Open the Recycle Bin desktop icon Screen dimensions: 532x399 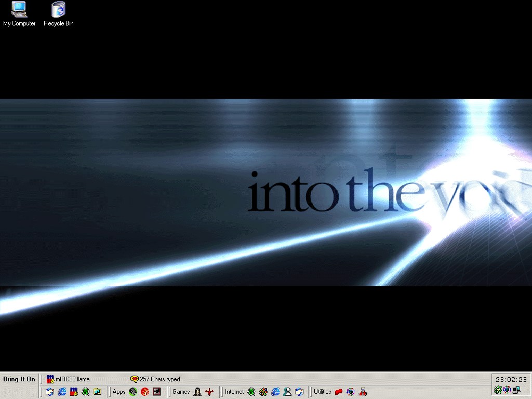[x=58, y=14]
